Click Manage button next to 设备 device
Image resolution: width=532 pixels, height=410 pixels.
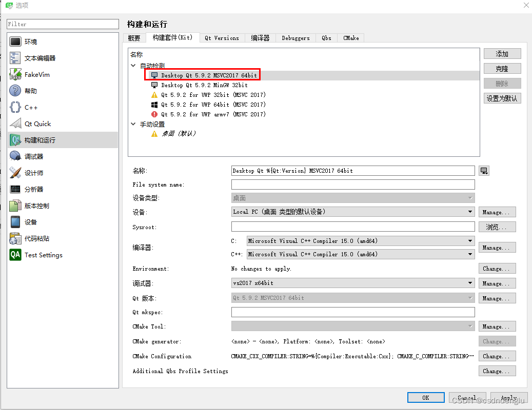(x=497, y=212)
